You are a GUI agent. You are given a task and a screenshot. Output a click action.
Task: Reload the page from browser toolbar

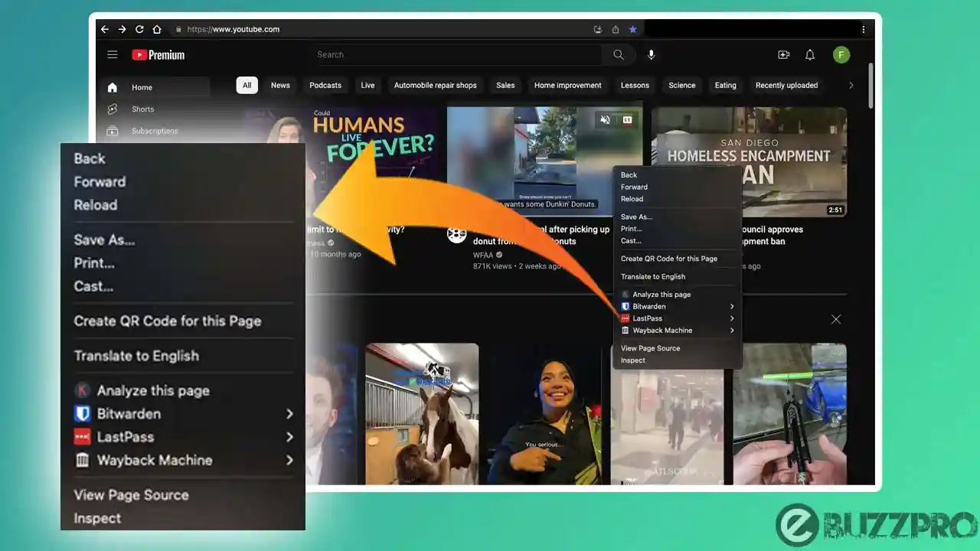coord(139,29)
